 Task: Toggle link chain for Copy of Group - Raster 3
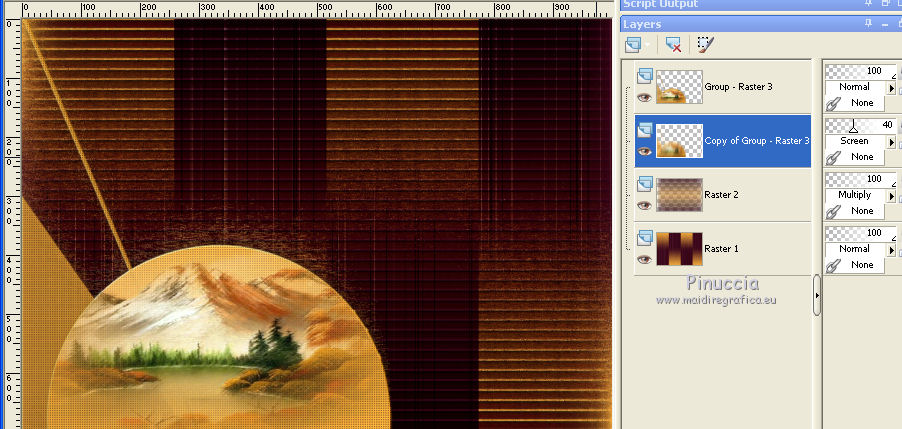pyautogui.click(x=832, y=158)
